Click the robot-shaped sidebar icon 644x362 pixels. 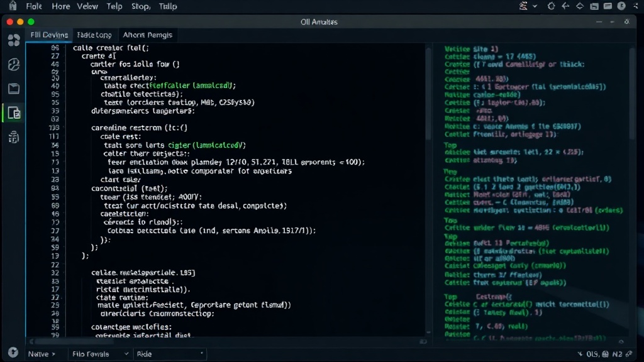pos(14,137)
